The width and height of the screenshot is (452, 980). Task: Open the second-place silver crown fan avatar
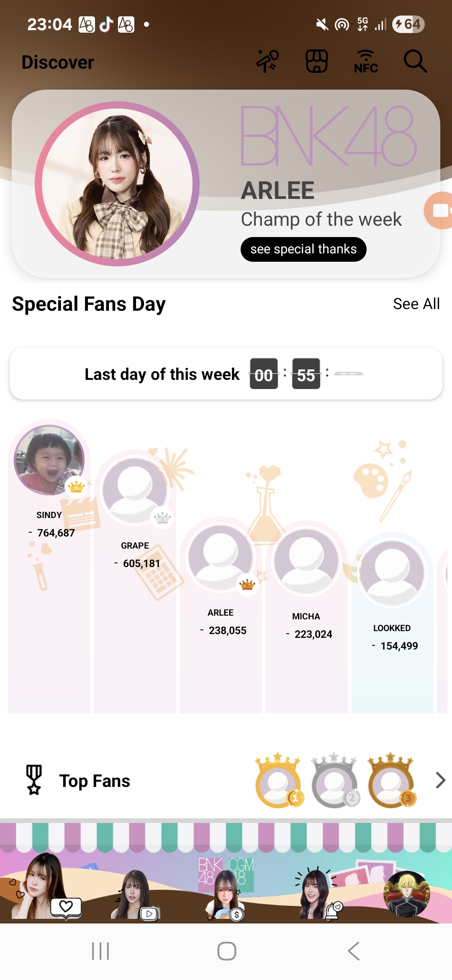point(335,782)
